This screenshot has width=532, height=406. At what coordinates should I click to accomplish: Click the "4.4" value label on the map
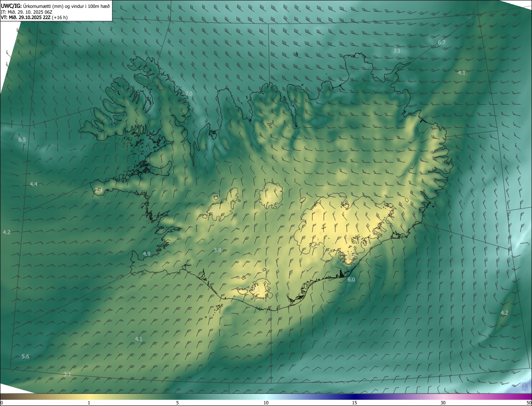pyautogui.click(x=34, y=184)
